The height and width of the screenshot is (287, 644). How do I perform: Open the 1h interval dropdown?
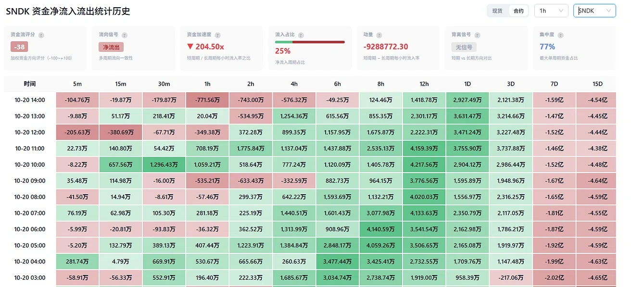551,11
